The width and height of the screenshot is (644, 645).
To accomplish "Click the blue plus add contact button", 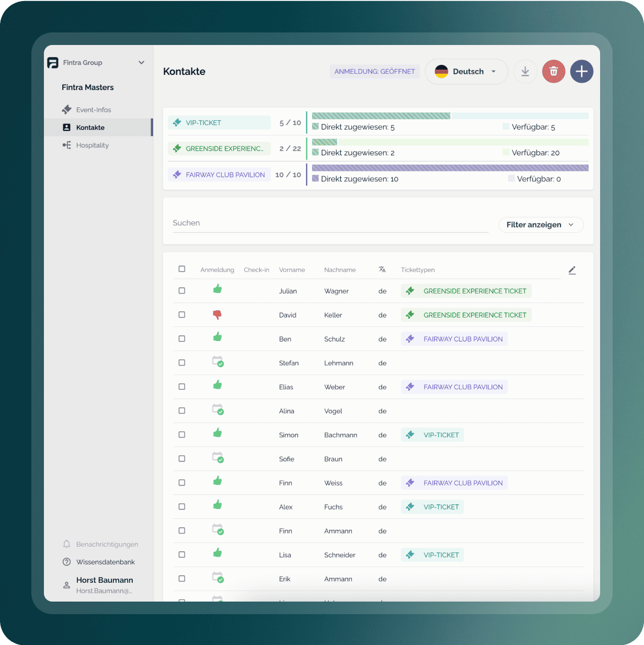I will click(582, 72).
